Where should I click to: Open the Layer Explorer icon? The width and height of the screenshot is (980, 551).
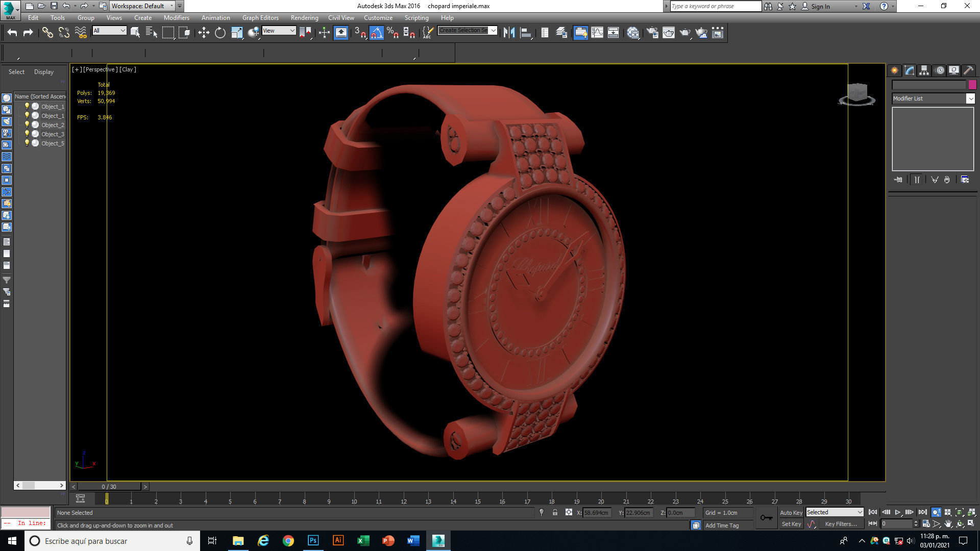(x=561, y=33)
